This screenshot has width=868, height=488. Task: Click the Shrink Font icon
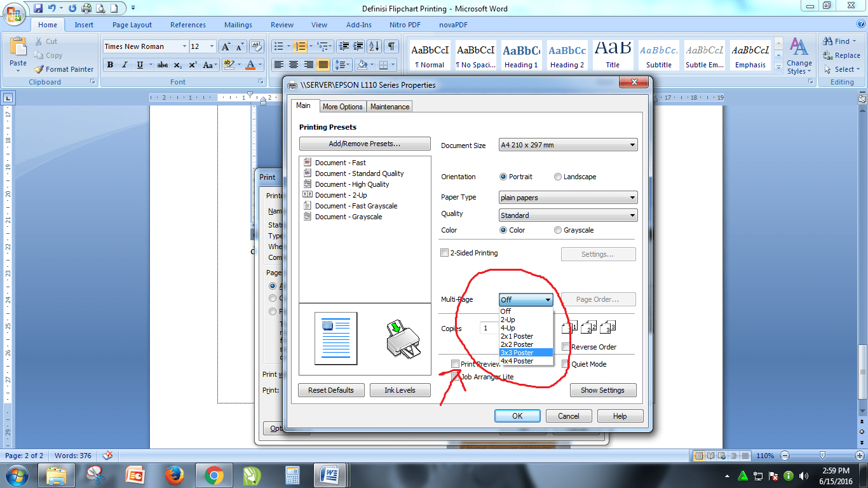(240, 46)
